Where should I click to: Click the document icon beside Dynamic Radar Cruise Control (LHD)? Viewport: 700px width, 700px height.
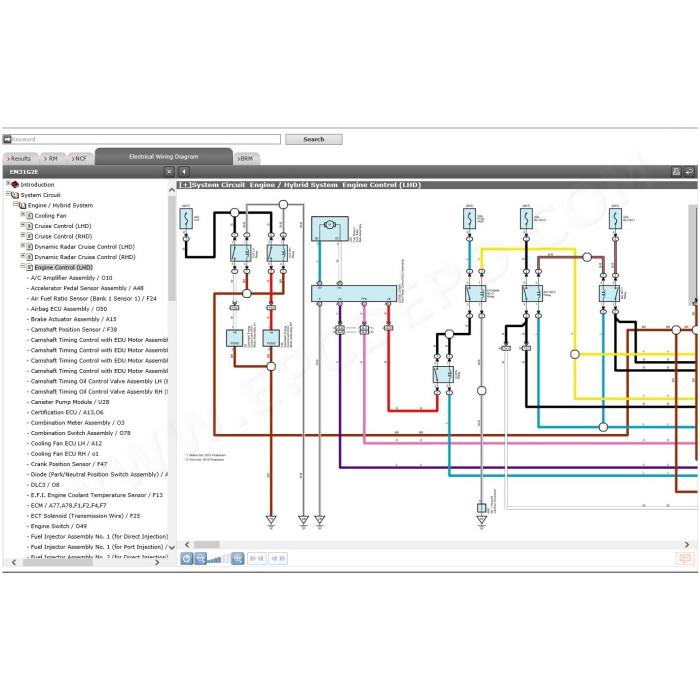29,246
